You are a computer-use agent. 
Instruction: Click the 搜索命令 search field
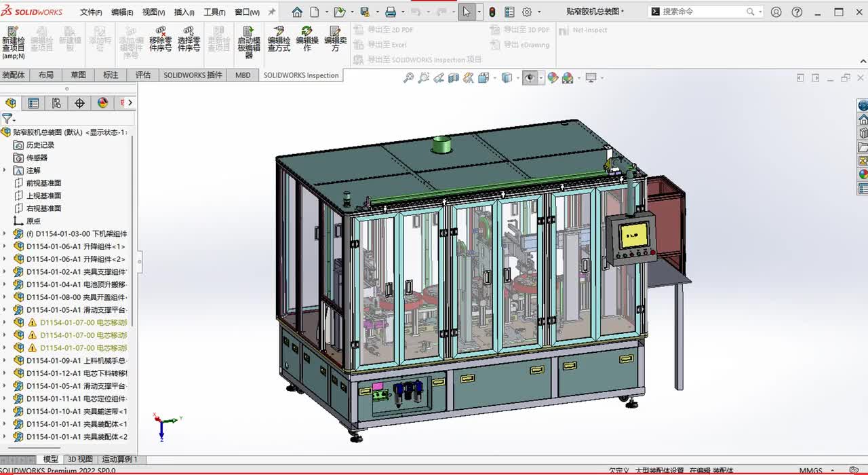click(x=702, y=12)
